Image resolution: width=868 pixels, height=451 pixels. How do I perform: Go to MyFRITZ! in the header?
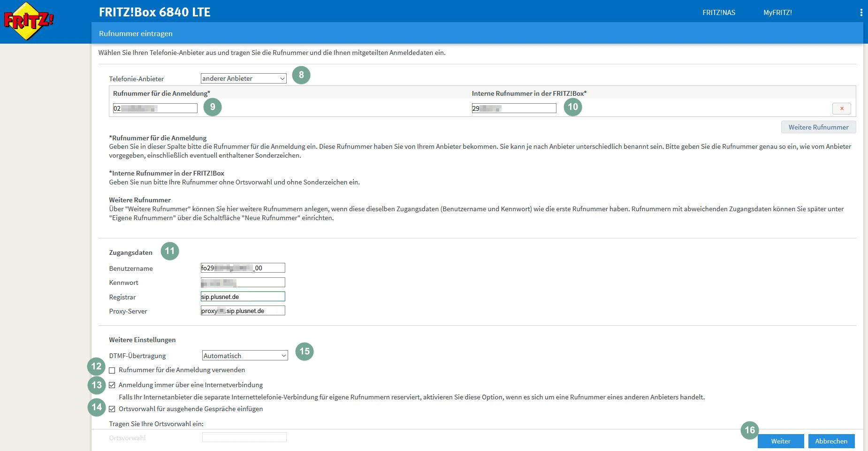click(777, 13)
